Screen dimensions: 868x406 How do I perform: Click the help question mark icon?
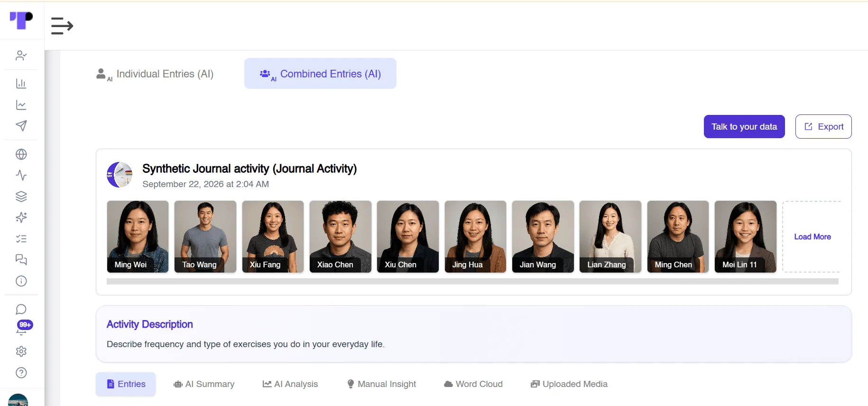tap(21, 373)
